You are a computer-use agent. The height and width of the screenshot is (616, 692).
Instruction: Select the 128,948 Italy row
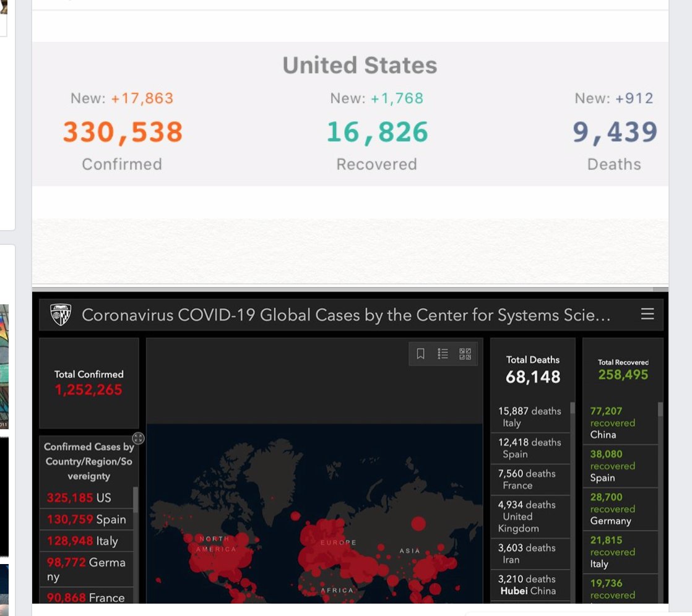tap(87, 541)
